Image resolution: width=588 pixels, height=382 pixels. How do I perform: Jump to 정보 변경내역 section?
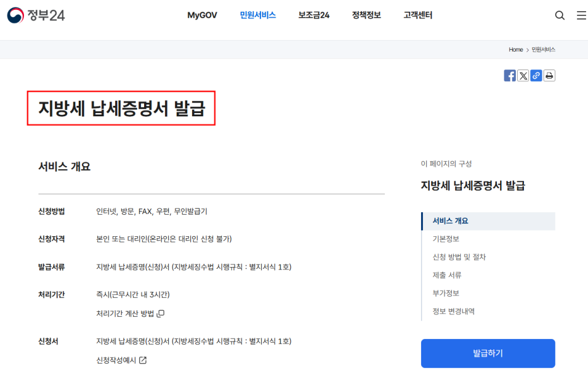453,311
